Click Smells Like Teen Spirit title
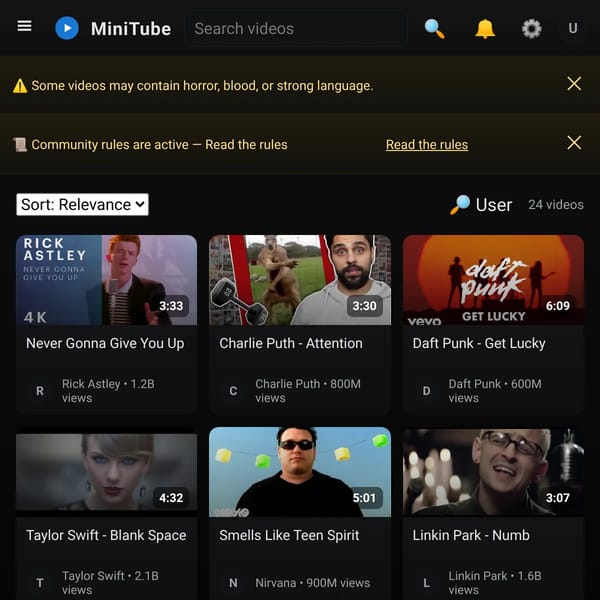 289,535
